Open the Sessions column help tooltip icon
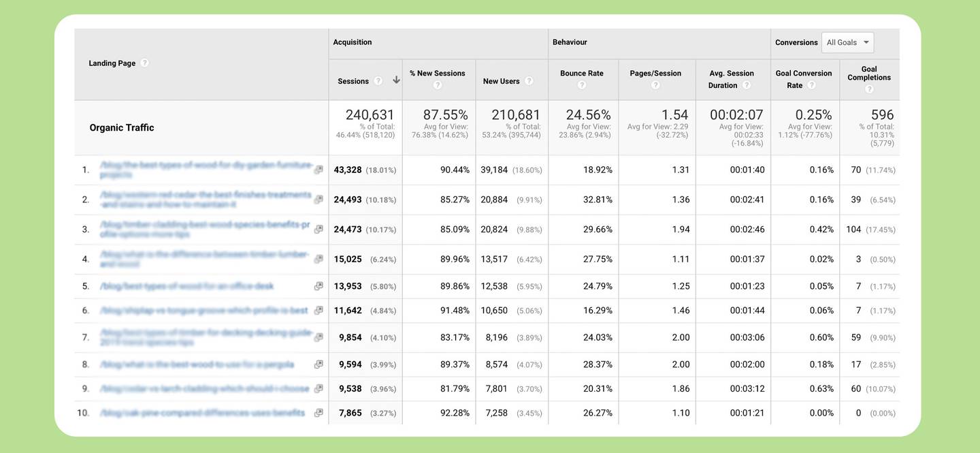 click(378, 80)
